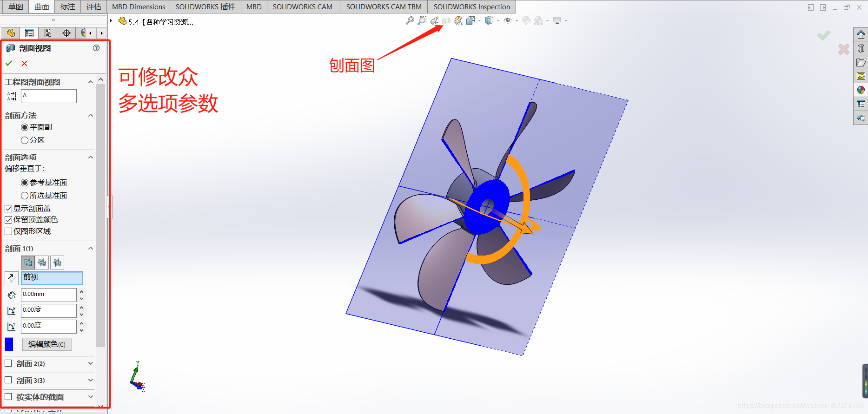Open the MBD Dimensions tab
The height and width of the screenshot is (414, 868).
(139, 7)
